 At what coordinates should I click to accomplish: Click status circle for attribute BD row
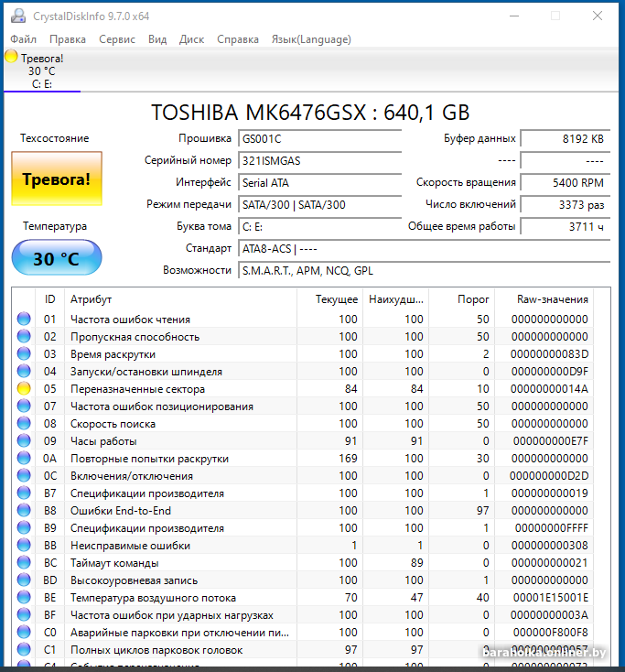(24, 580)
